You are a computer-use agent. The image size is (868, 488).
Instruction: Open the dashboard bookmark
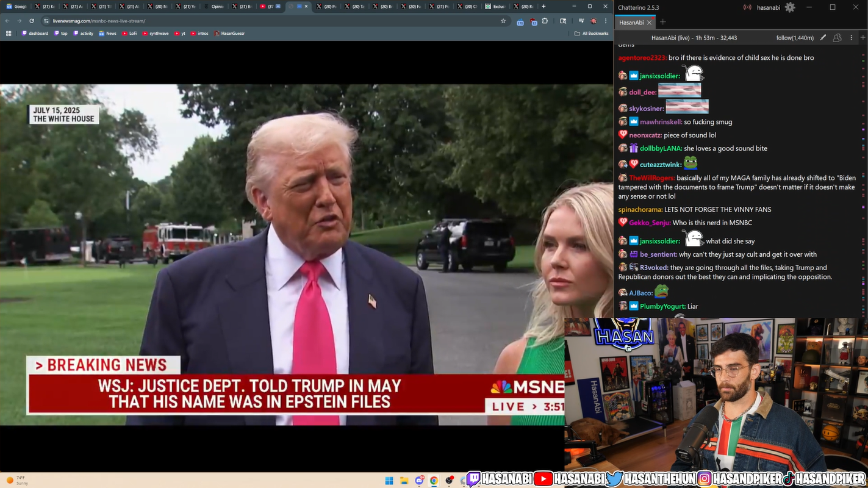[35, 34]
